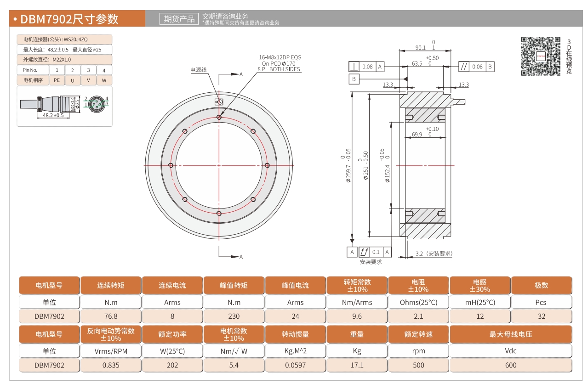Click the datum B box

pos(354,79)
